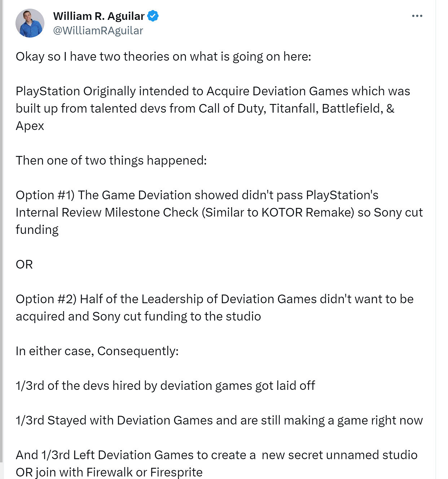Click the paragraph mentioning KOTOR Remake
This screenshot has height=479, width=448.
tap(219, 212)
